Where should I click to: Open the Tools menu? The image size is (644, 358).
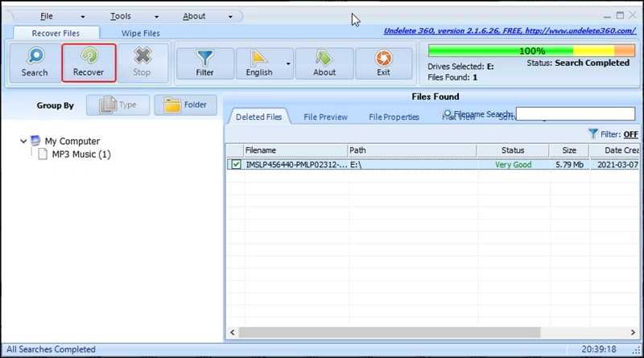tap(121, 16)
